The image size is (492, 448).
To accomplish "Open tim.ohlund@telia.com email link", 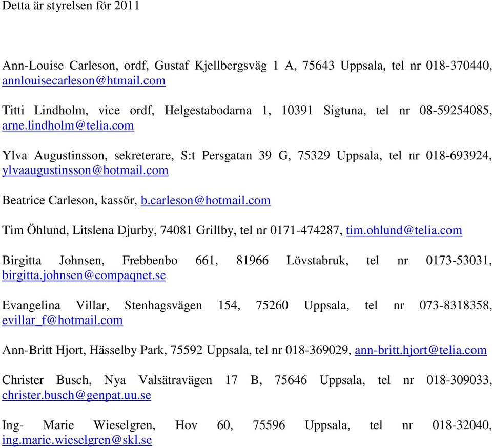I will coord(404,230).
